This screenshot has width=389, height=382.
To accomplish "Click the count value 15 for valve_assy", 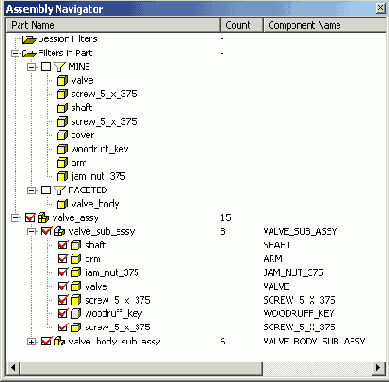I will point(226,218).
